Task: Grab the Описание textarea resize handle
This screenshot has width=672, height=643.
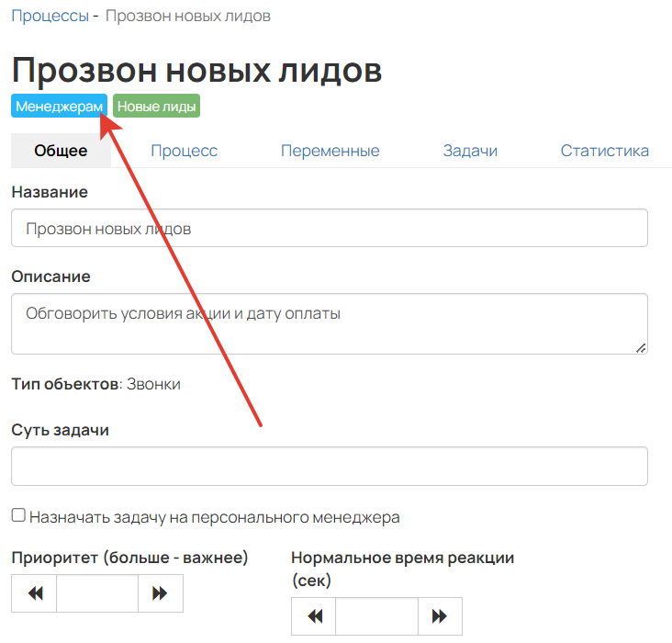Action: click(641, 348)
